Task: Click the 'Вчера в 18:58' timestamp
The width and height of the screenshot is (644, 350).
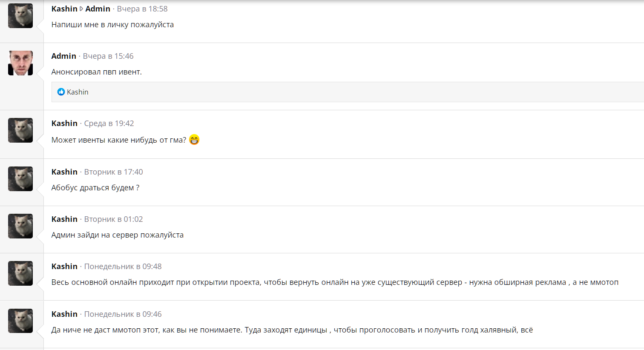Action: click(x=142, y=9)
